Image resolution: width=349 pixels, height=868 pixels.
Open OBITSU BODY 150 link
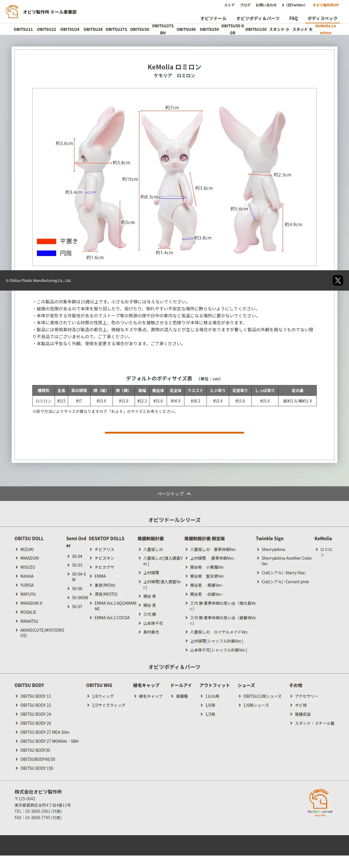tap(37, 768)
